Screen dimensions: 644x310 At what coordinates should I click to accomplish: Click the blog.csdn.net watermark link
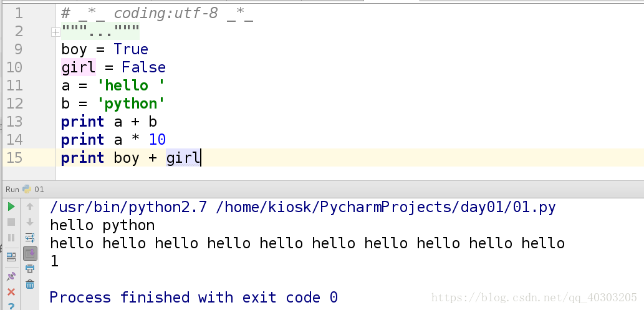(x=534, y=298)
